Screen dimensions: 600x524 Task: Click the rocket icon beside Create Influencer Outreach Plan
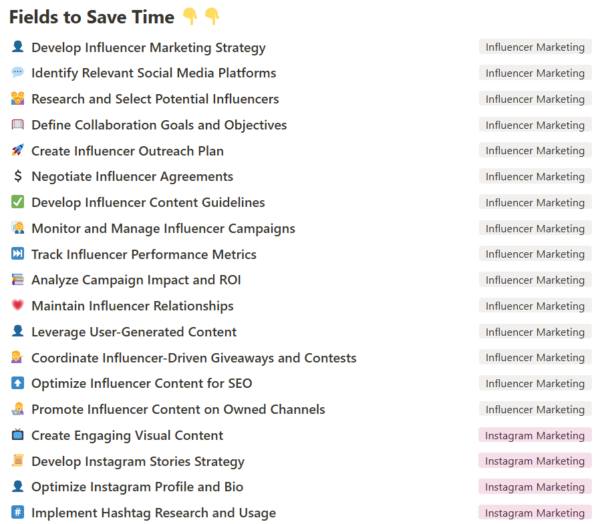tap(18, 150)
